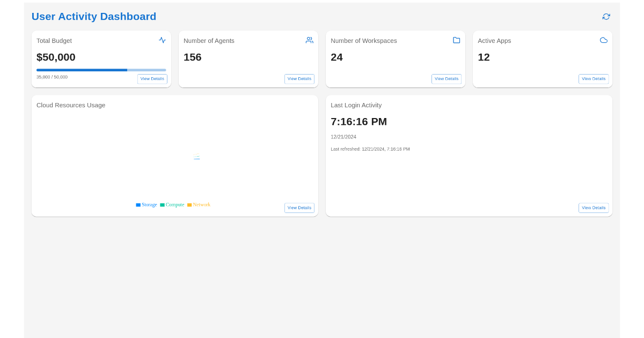The height and width of the screenshot is (338, 644).
Task: Click the teal square icon next to Compute legend
Action: coord(162,204)
